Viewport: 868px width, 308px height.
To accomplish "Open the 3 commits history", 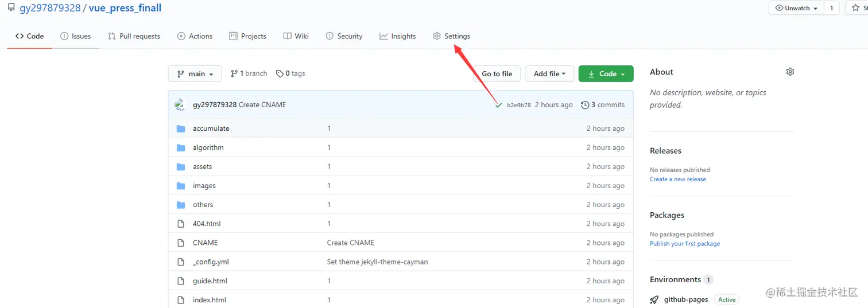I will [x=603, y=105].
